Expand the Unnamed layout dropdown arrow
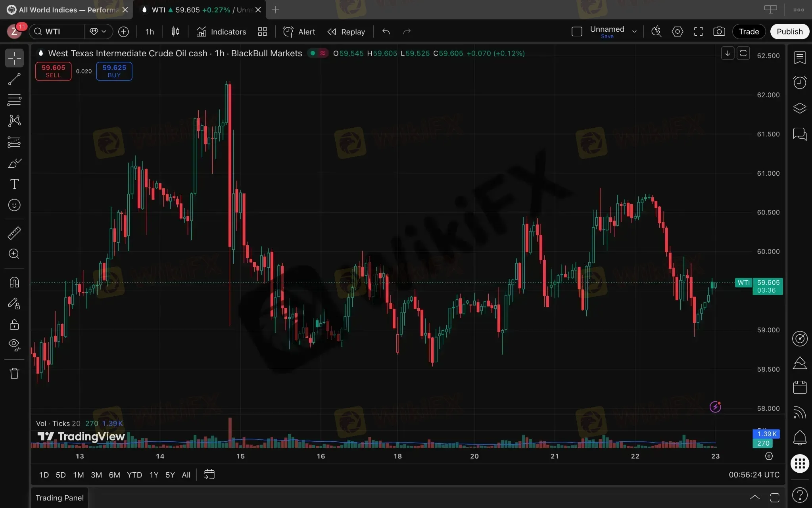The image size is (812, 508). (x=634, y=32)
